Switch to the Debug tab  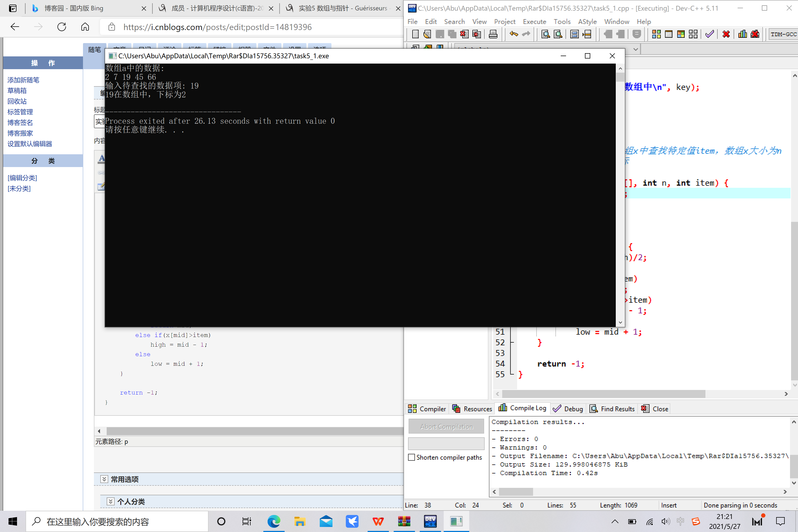(568, 409)
